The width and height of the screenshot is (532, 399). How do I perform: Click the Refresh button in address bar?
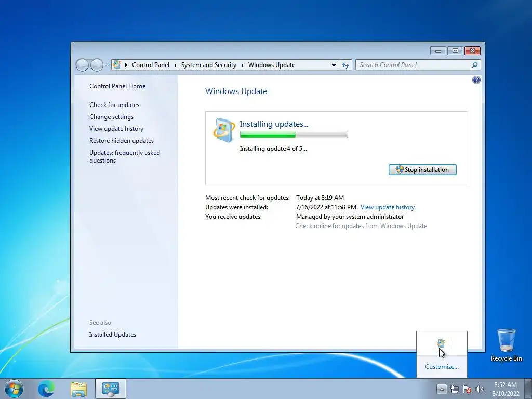[345, 65]
